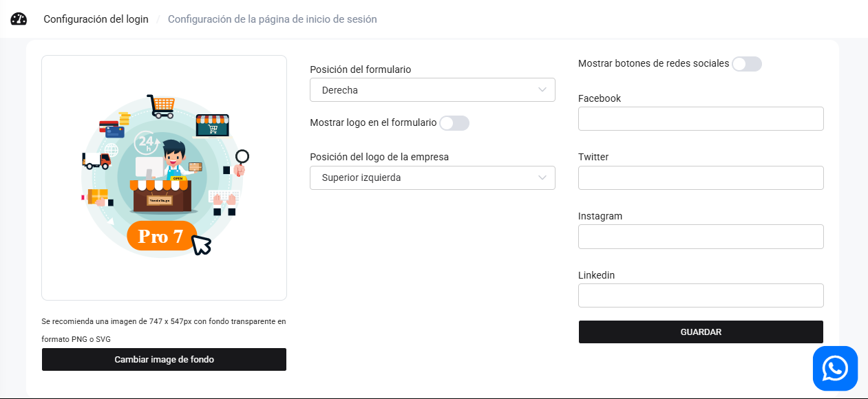Click Cambiar image de fondo
Viewport: 868px width, 399px height.
(164, 359)
